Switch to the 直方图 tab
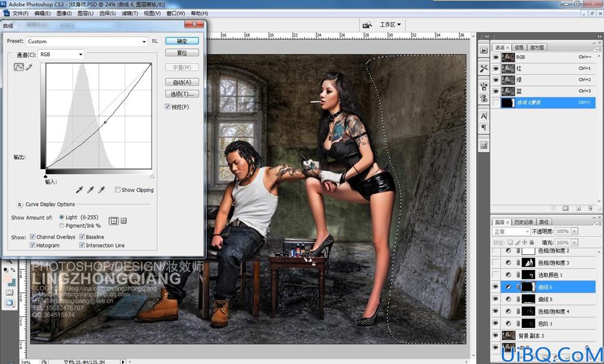604x364 pixels. [537, 47]
